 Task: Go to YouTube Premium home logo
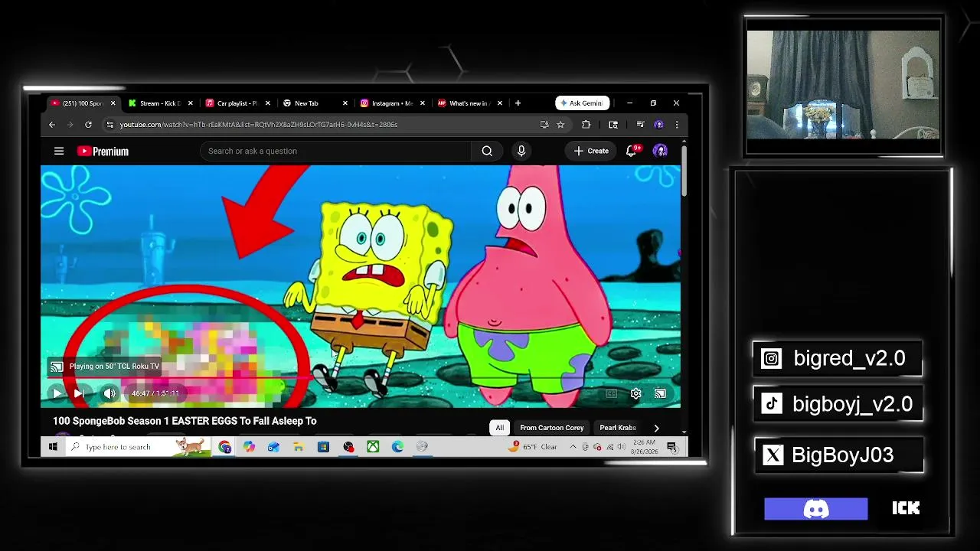103,151
